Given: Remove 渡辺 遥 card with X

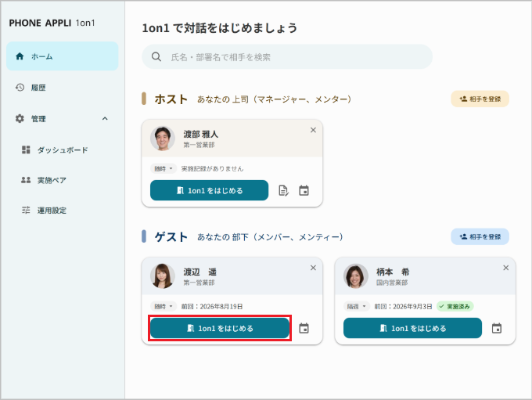Looking at the screenshot, I should 313,268.
